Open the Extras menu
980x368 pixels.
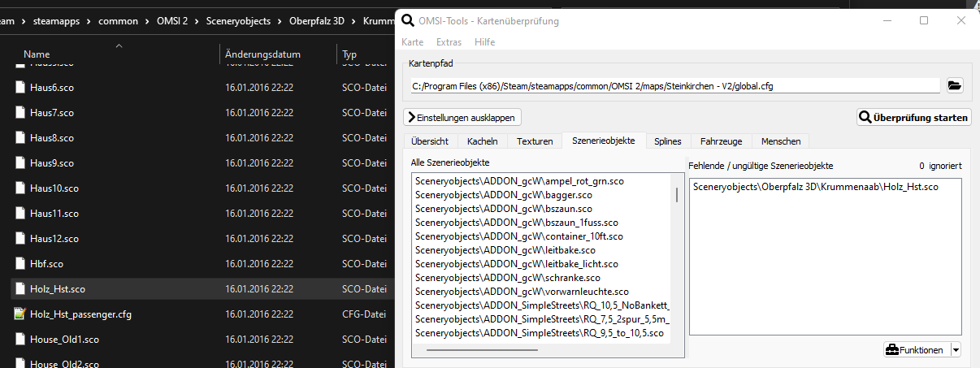(449, 41)
